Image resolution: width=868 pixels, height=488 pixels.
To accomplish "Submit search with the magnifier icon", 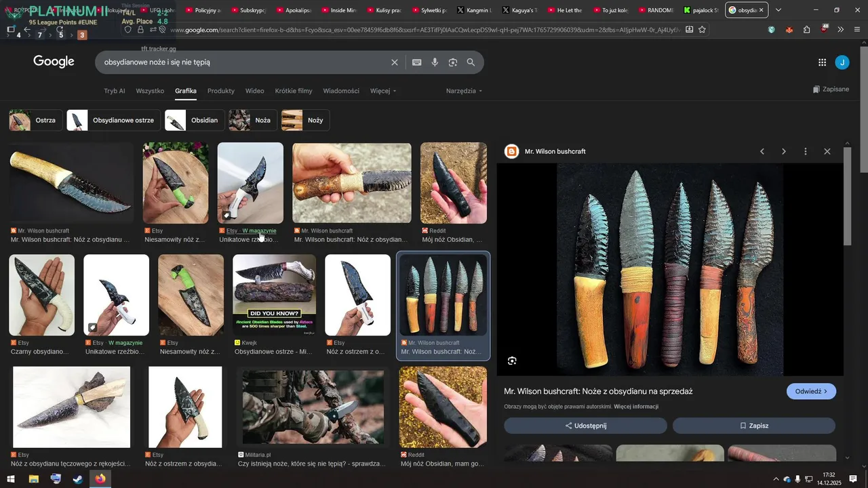I will click(471, 62).
